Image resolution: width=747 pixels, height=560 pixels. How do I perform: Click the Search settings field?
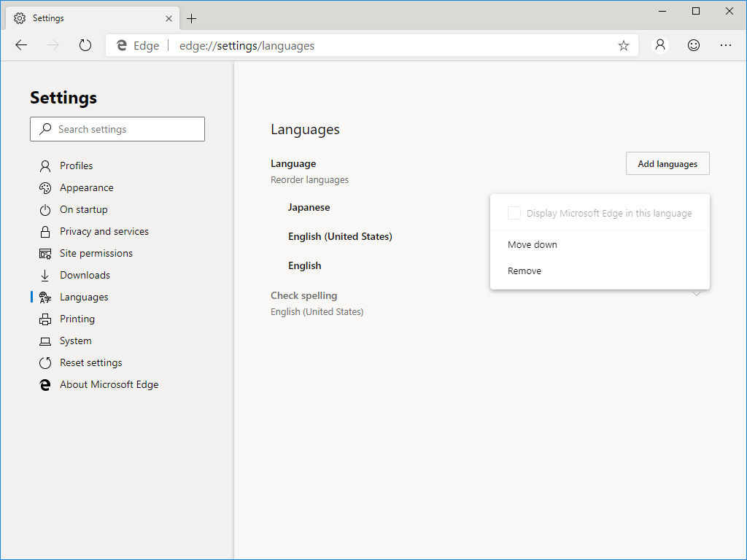point(117,128)
